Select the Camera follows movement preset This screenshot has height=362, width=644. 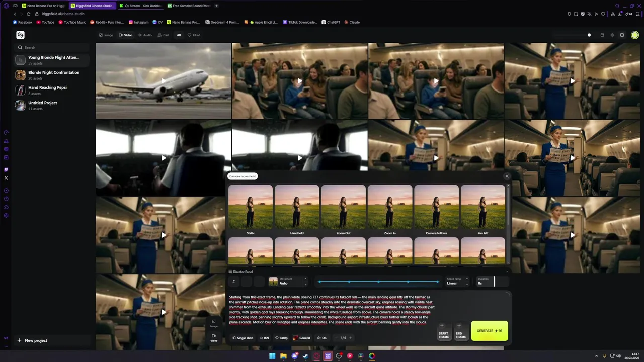[436, 211]
